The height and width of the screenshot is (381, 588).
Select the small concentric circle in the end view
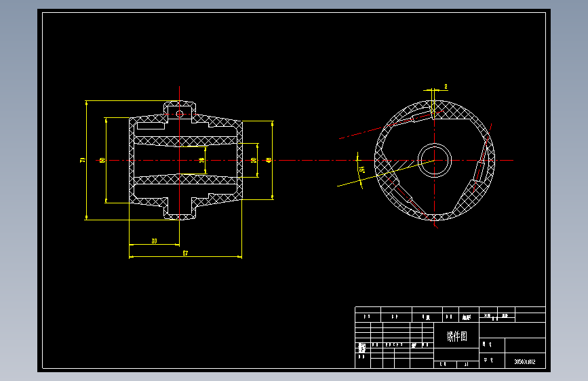434,161
